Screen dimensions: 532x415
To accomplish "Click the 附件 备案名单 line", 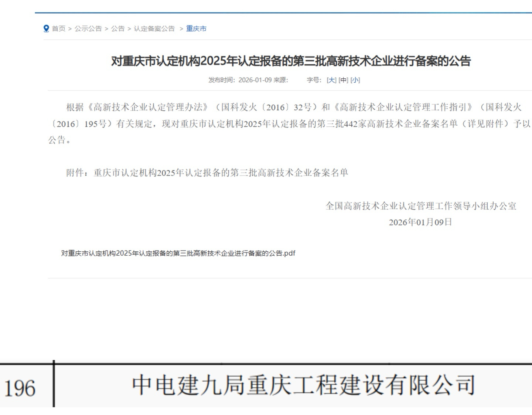I will coord(207,173).
